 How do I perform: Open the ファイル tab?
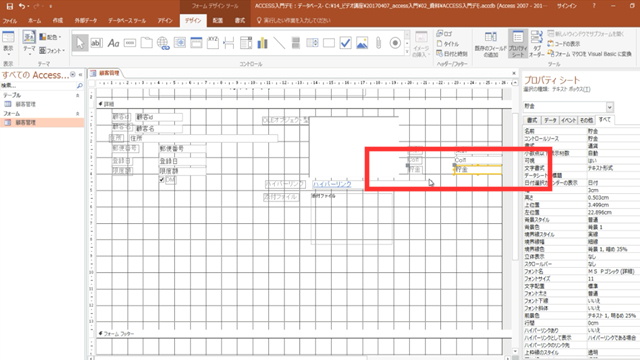(x=10, y=20)
